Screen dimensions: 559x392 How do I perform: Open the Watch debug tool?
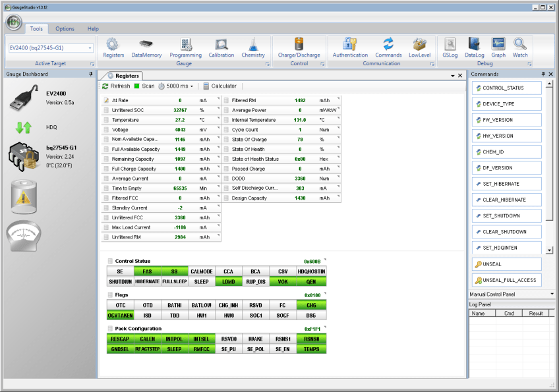click(x=520, y=47)
